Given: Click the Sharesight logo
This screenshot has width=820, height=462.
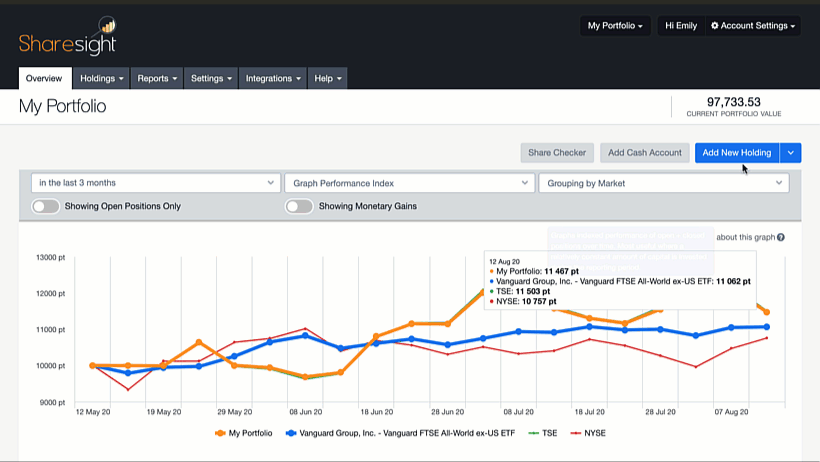Looking at the screenshot, I should coord(67,36).
